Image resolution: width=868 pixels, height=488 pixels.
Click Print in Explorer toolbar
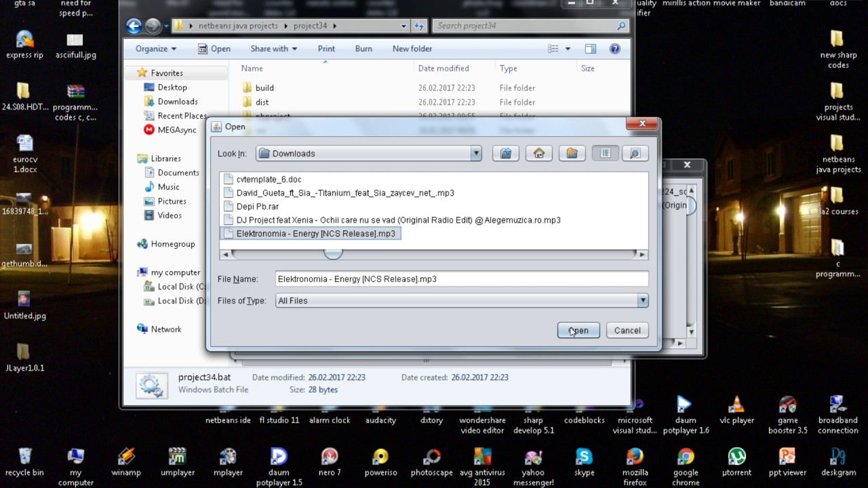coord(326,49)
